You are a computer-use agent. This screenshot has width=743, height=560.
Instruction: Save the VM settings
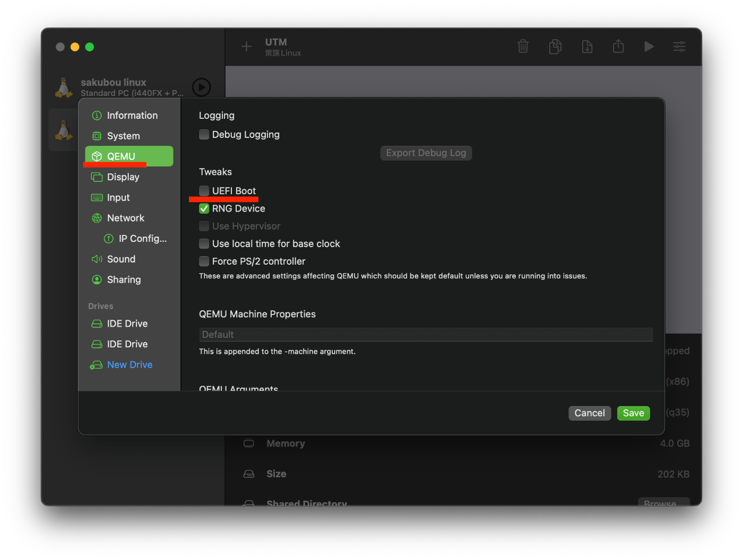point(634,413)
